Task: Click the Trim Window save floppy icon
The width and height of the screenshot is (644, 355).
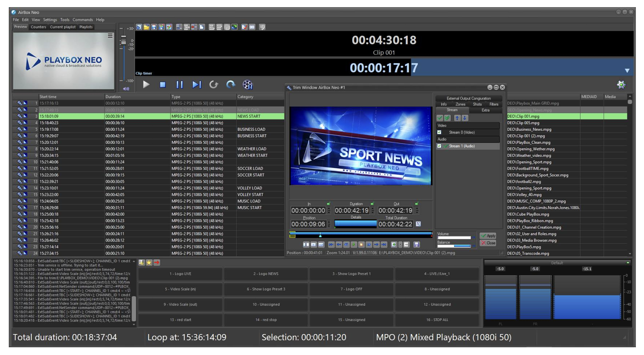Action: click(x=416, y=244)
